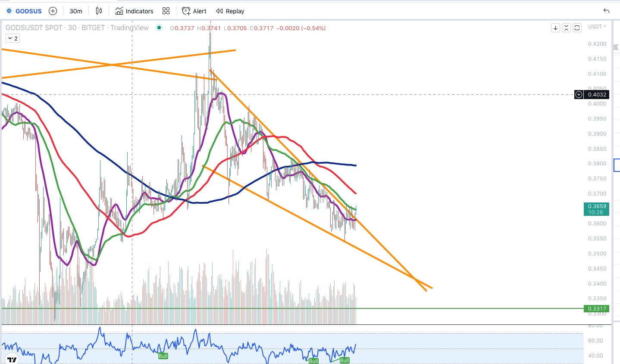
Task: Click the scroll-to-latest-bar arrow icon
Action: (x=555, y=27)
